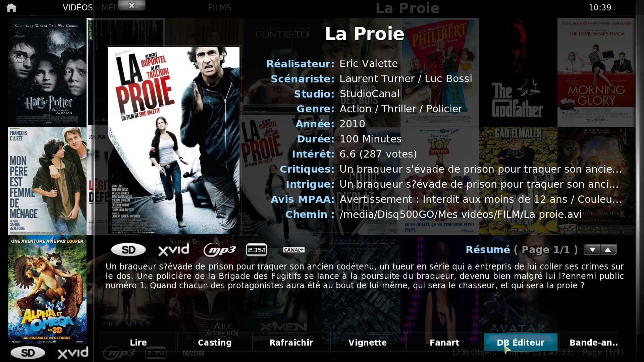The width and height of the screenshot is (644, 362).
Task: Page down the Résumé text
Action: coord(592,250)
